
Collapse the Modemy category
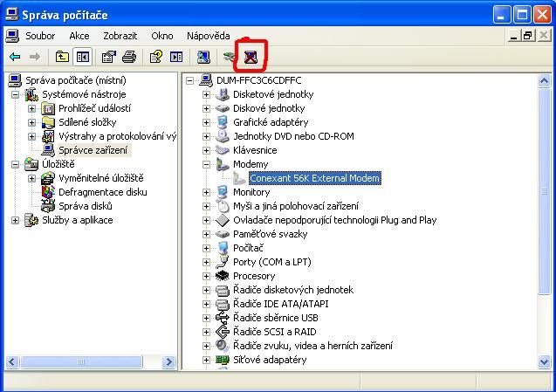point(206,164)
